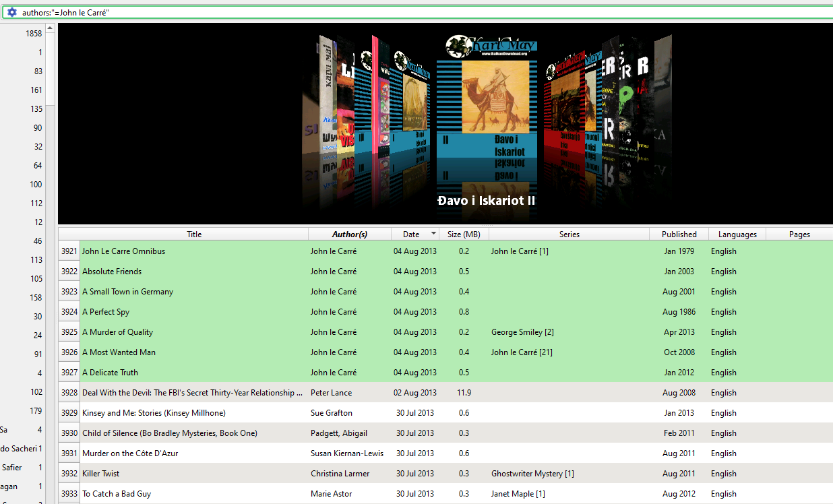Image resolution: width=833 pixels, height=504 pixels.
Task: Click date 02 Aug 2013
Action: click(415, 393)
